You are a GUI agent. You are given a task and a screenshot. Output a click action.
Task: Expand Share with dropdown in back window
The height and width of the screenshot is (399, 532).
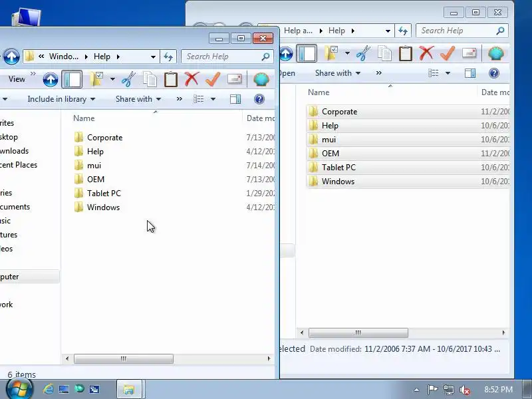point(338,73)
